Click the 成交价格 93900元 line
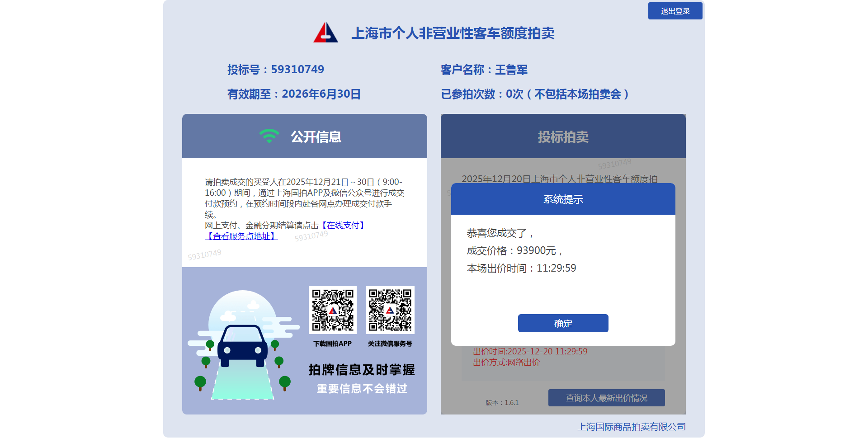Viewport: 868px width, 438px height. (x=514, y=250)
